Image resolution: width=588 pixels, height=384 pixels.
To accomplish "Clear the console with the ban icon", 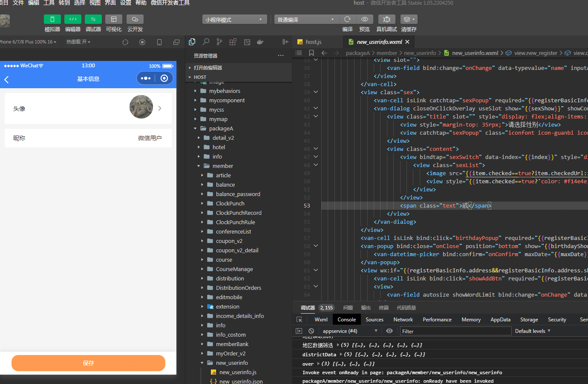I will click(x=311, y=331).
